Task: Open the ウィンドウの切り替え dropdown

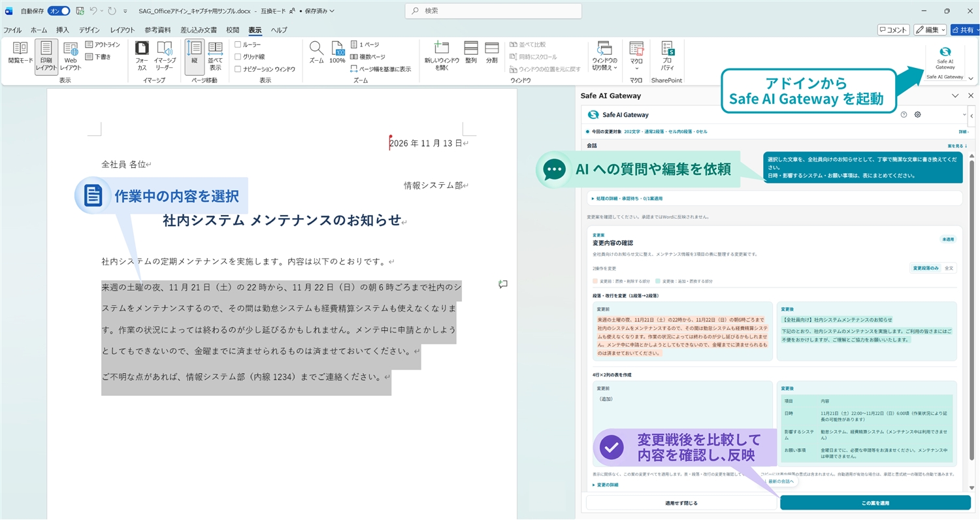Action: 604,56
